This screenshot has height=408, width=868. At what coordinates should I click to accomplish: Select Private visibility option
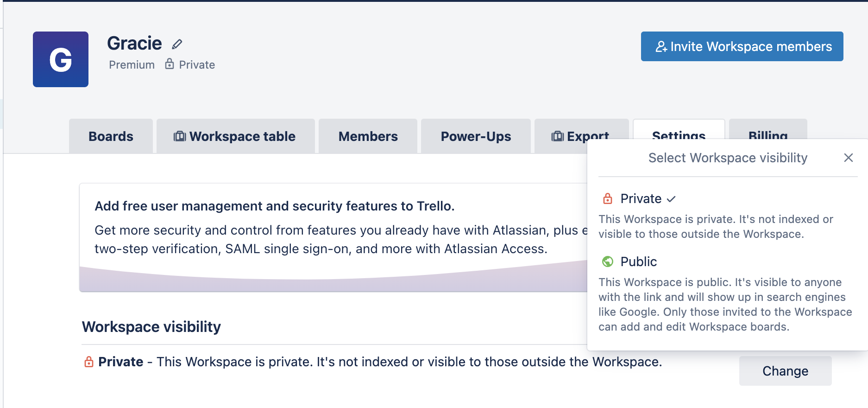click(641, 199)
